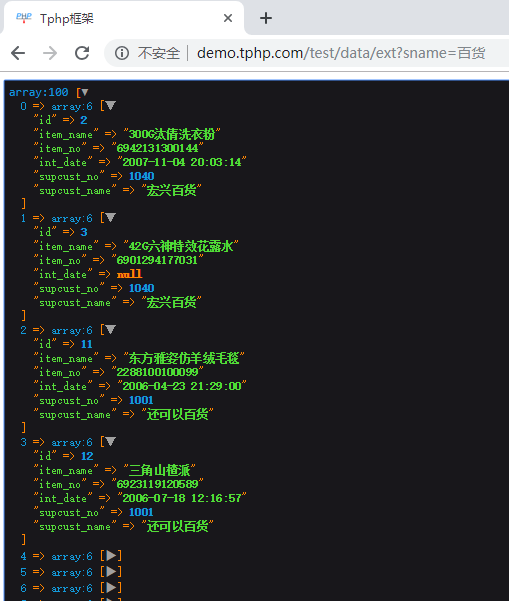Open the site info icon next to 不安全
The image size is (509, 601).
coord(122,53)
